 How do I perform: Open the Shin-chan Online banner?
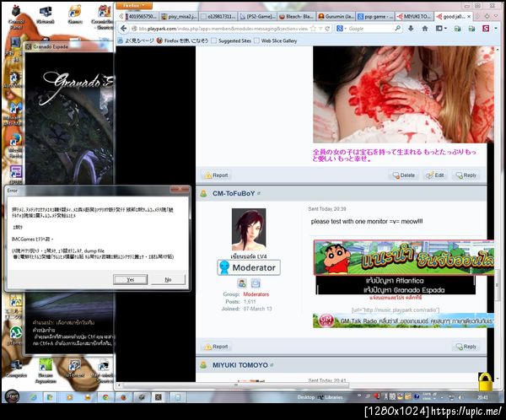[x=404, y=257]
